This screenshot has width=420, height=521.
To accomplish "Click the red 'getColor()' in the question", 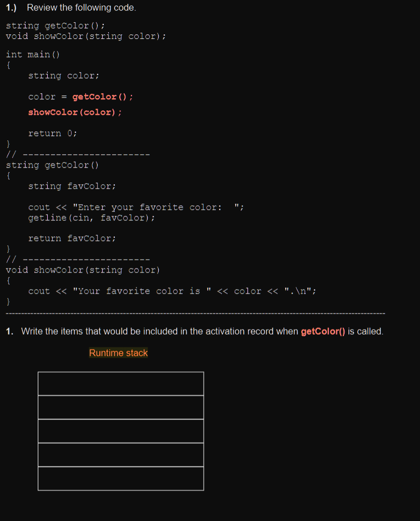I will click(323, 332).
